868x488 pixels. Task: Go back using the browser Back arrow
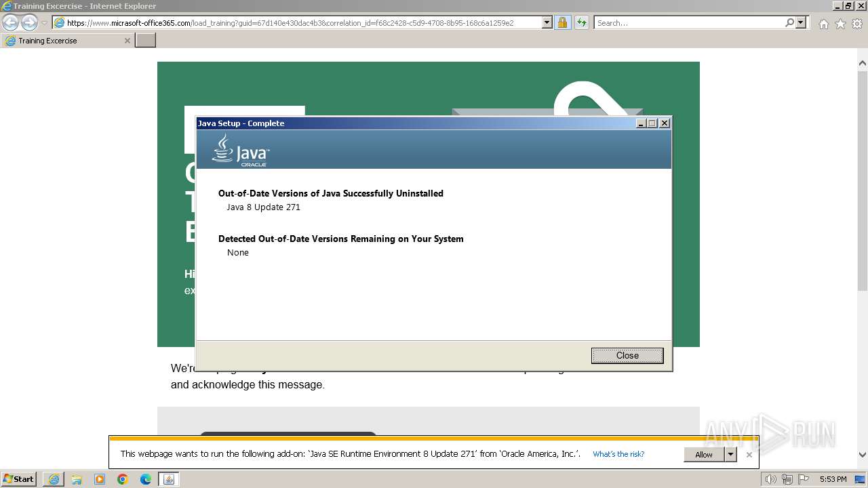pos(11,22)
